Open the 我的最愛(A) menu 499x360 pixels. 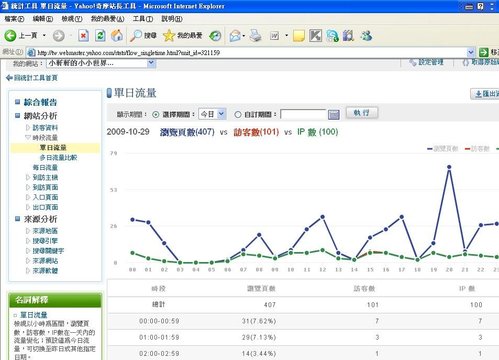click(x=107, y=19)
